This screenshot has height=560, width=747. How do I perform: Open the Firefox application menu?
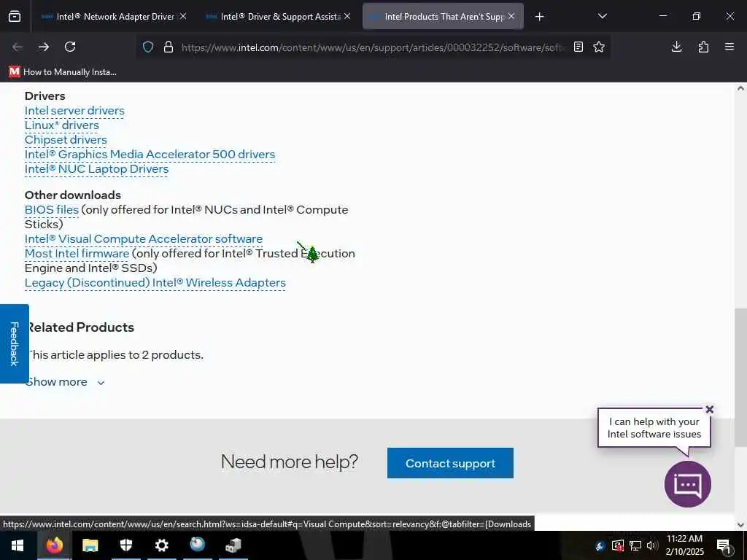pos(729,47)
